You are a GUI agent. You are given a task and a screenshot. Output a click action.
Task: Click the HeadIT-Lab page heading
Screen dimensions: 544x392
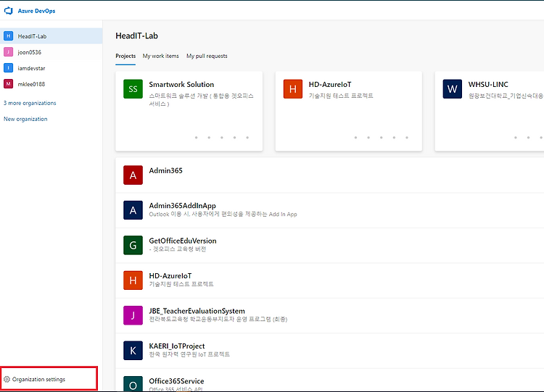[x=136, y=36]
